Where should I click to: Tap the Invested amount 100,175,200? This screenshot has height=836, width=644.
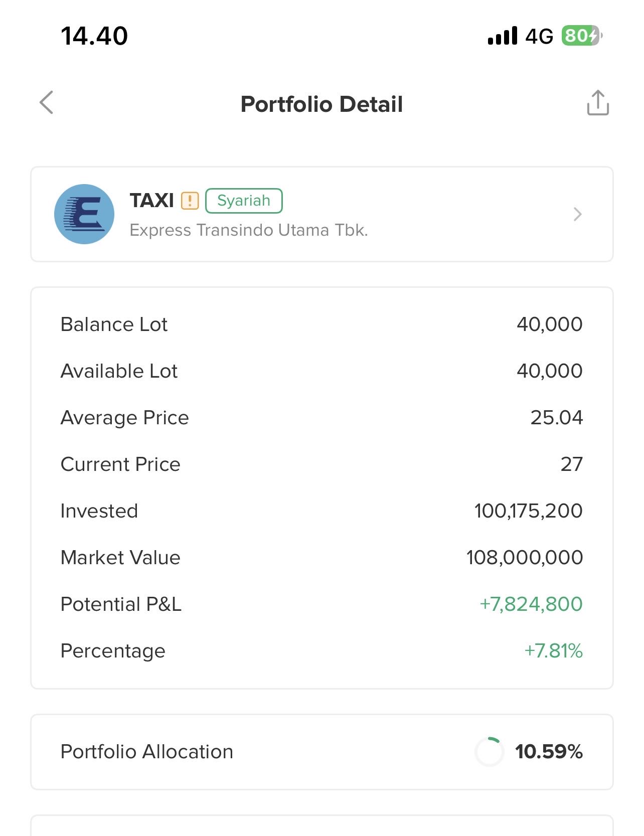(528, 511)
